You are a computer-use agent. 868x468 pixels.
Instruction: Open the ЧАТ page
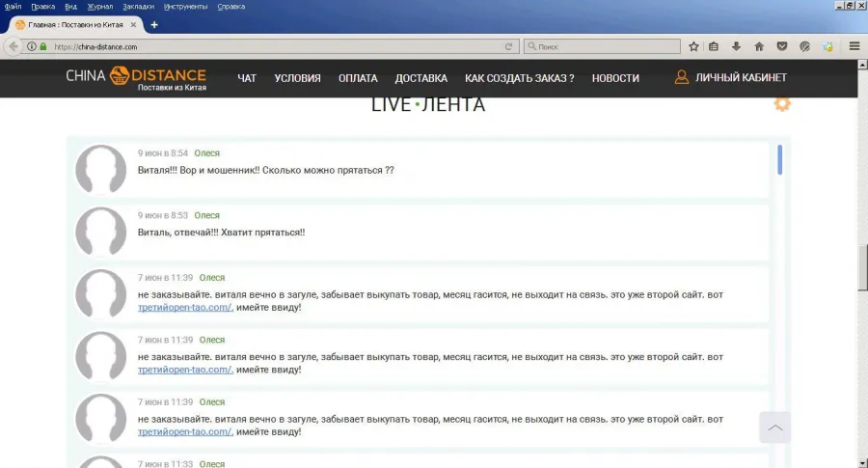247,78
